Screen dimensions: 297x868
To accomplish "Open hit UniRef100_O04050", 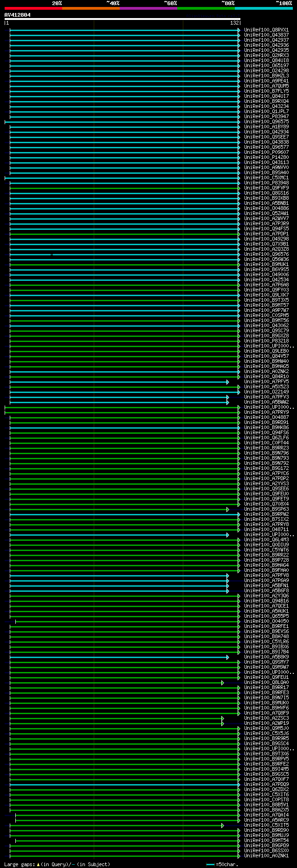I will tap(266, 621).
